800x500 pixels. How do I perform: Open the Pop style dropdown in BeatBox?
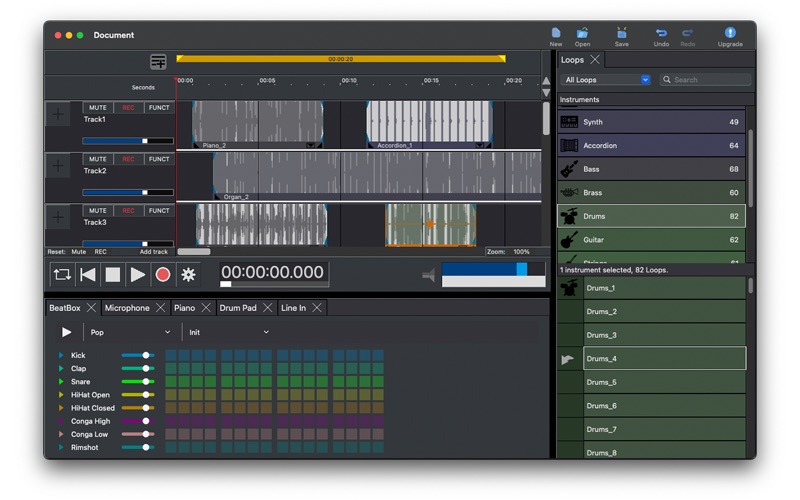pos(130,332)
